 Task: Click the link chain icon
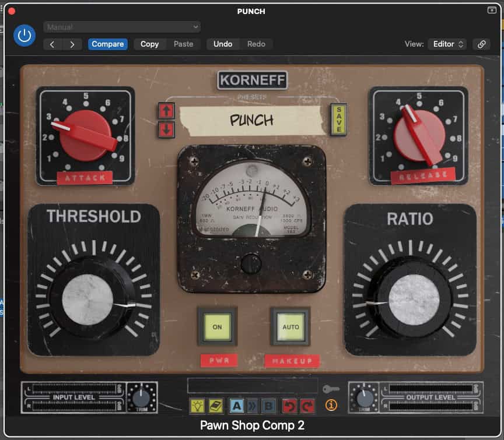[x=481, y=44]
